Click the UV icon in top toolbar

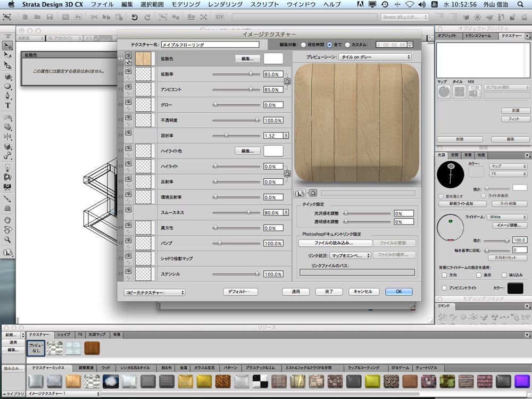[220, 17]
